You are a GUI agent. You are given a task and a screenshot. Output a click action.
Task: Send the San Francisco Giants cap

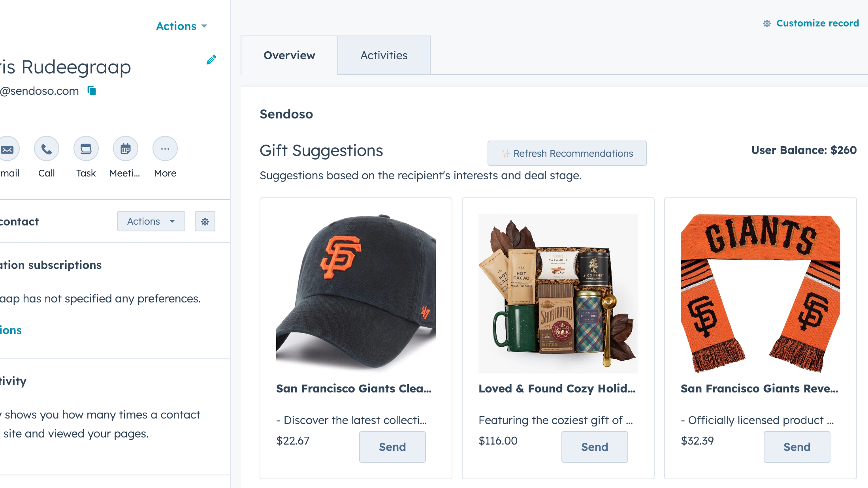tap(392, 447)
